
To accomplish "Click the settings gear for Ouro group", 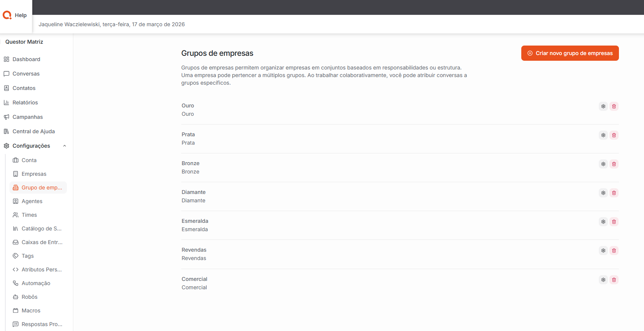I will [x=603, y=106].
